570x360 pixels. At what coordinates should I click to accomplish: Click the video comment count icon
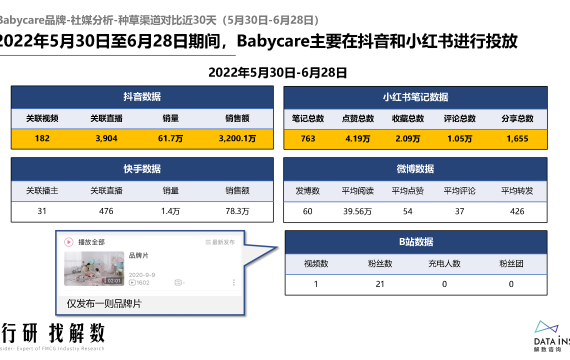click(178, 283)
